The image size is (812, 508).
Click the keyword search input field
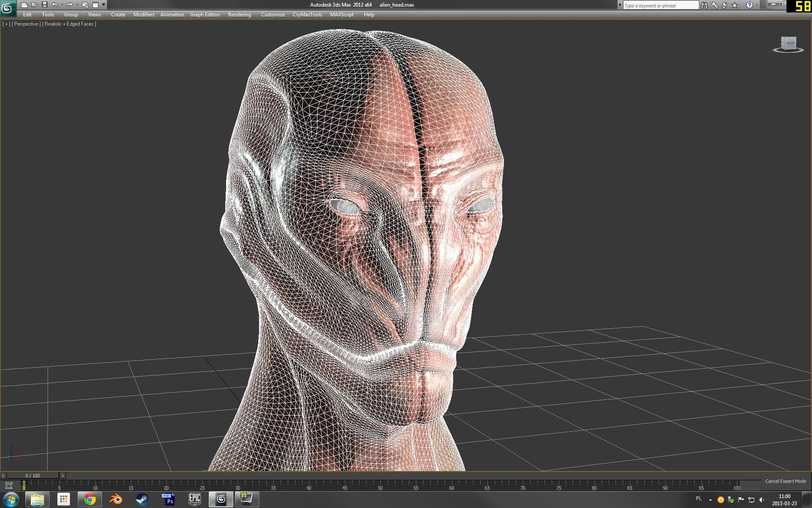coord(661,5)
